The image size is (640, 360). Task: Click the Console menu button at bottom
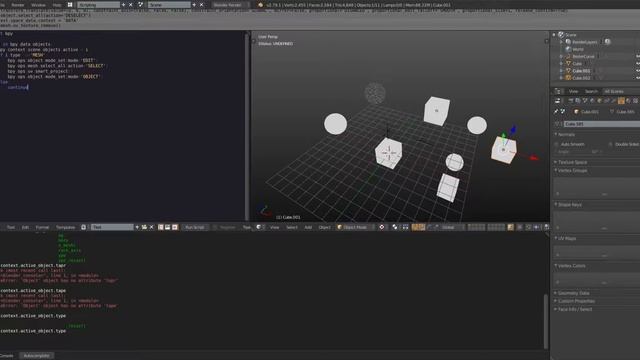click(x=7, y=356)
